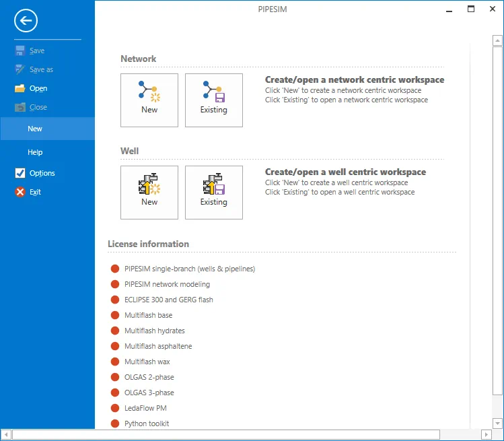Open the Help menu item
Screen dimensions: 504x441
click(35, 152)
